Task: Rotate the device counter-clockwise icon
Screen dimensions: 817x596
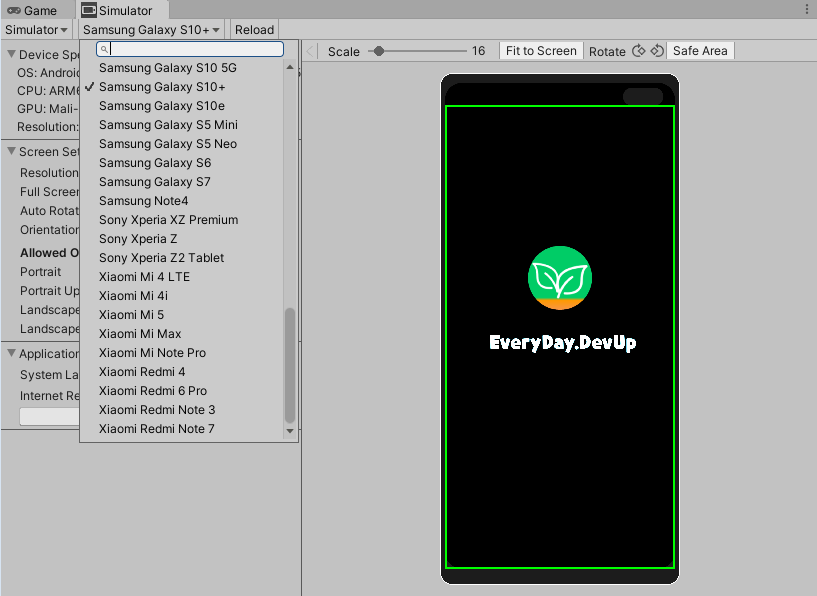Action: 657,51
